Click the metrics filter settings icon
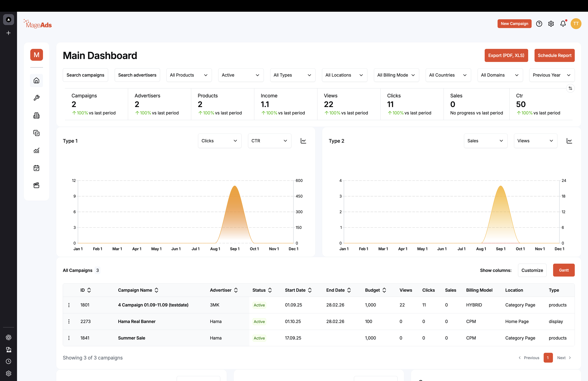Viewport: 588px width, 381px height. (570, 88)
